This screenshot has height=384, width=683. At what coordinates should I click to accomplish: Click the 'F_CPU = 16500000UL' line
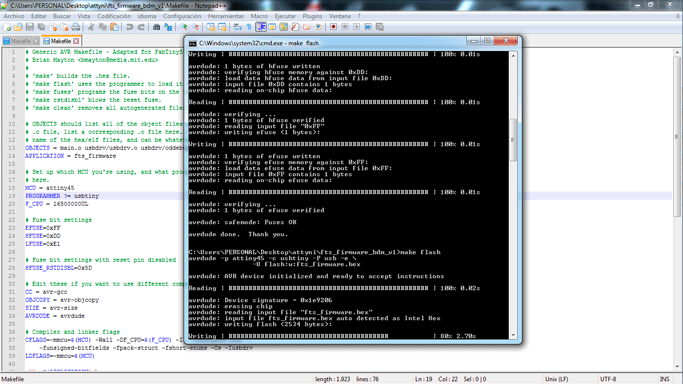tap(57, 204)
